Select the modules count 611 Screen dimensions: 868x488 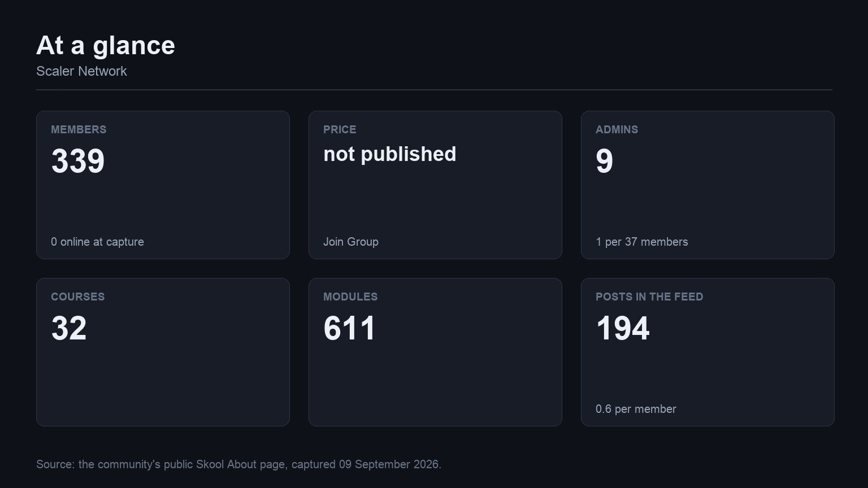pos(349,328)
